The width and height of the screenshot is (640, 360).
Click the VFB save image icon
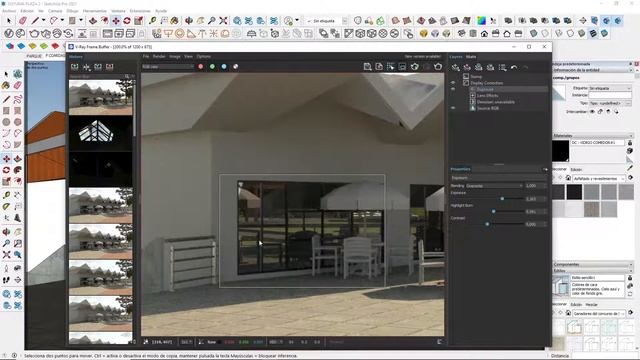click(x=367, y=67)
